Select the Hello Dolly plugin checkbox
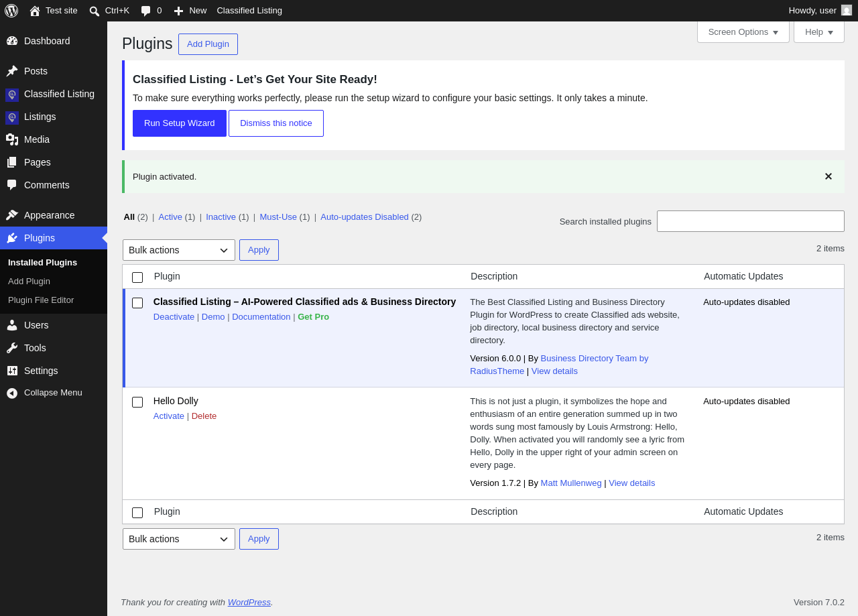 click(x=137, y=402)
